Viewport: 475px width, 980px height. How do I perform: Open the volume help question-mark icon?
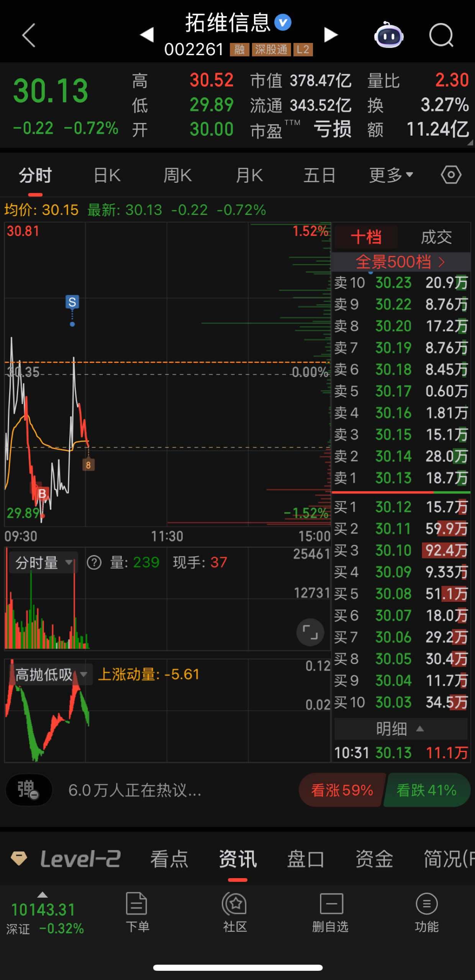[x=94, y=562]
